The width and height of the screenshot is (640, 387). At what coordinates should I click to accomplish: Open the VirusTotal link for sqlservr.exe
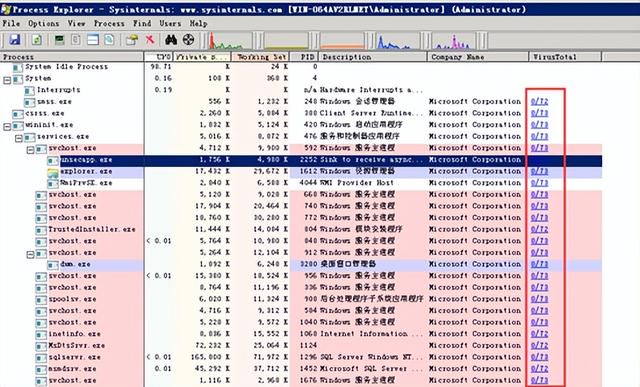point(539,358)
